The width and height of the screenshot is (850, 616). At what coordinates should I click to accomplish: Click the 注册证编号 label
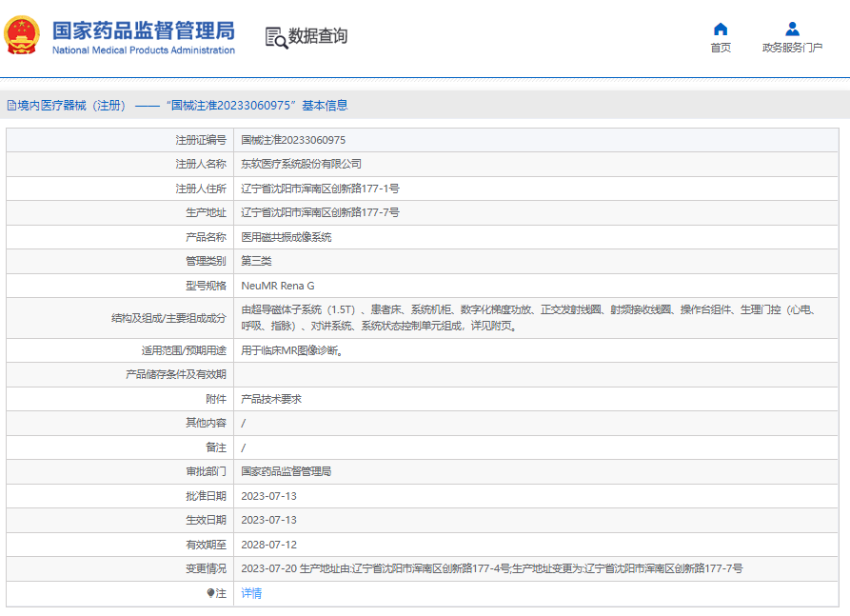click(201, 140)
